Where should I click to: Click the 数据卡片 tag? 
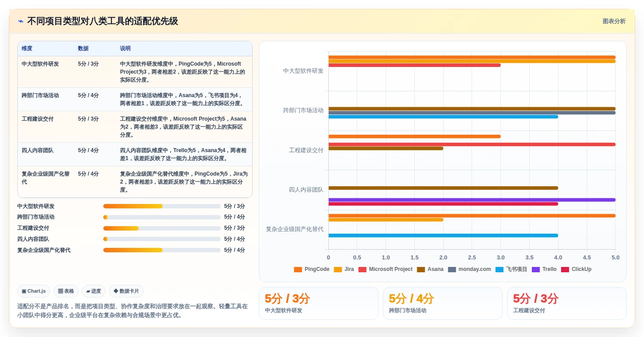(126, 291)
